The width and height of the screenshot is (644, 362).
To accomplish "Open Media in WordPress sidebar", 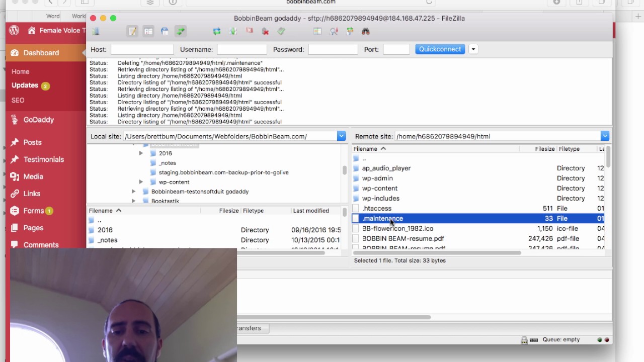I will (x=33, y=176).
